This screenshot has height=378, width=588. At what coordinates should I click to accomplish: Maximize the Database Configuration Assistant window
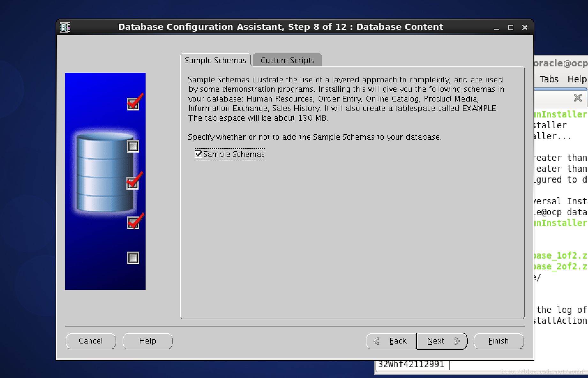510,28
